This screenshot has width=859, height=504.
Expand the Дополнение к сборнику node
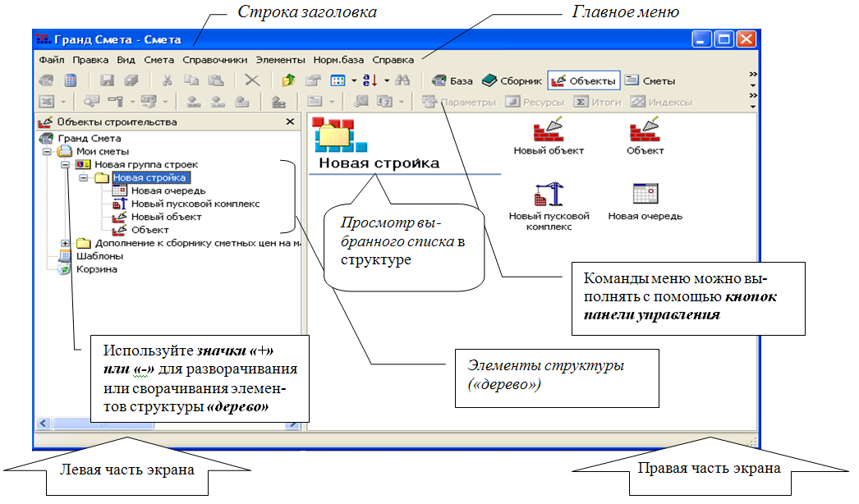coord(65,243)
